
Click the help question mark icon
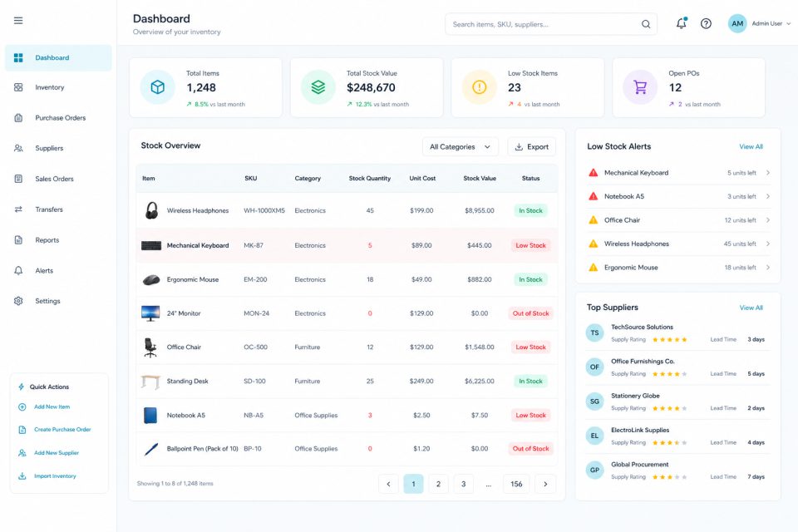[706, 23]
